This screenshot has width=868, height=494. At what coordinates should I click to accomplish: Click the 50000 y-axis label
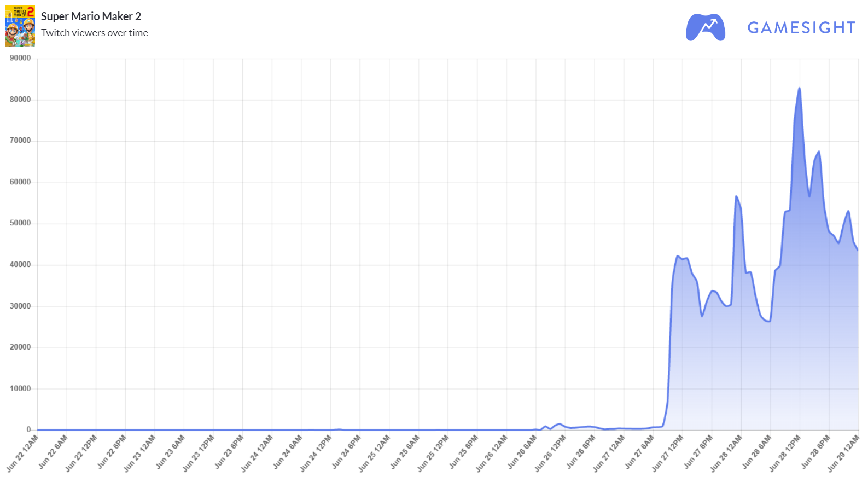(x=20, y=223)
